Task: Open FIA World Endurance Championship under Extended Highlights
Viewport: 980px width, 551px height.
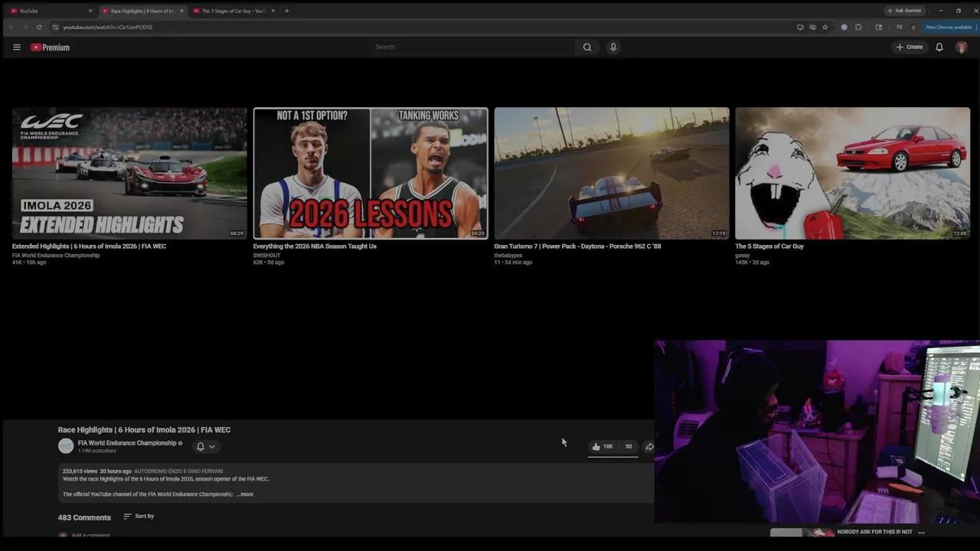Action: click(x=56, y=255)
